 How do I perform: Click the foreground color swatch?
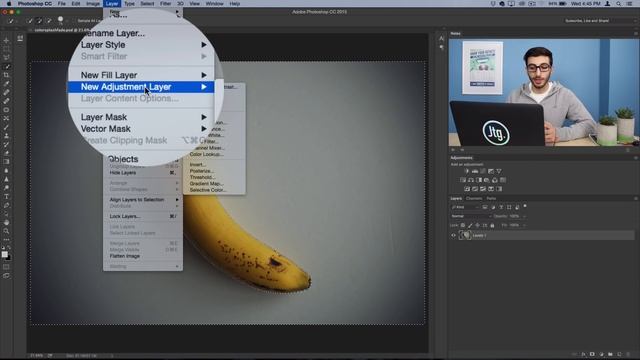coord(4,254)
